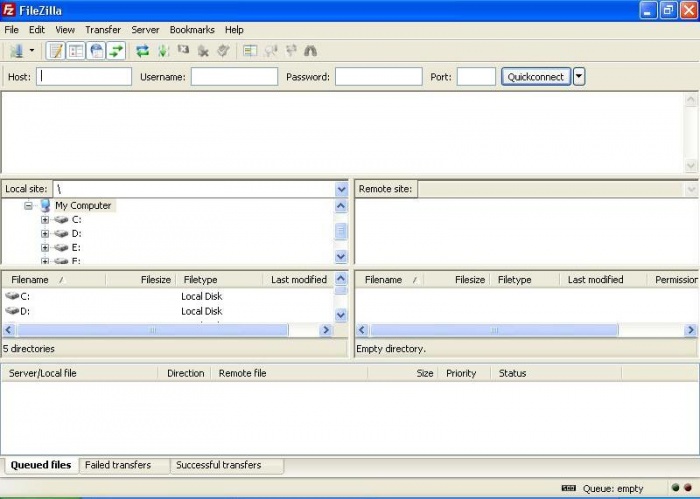Image resolution: width=700 pixels, height=499 pixels.
Task: Click the cancel current operation icon
Action: click(183, 50)
